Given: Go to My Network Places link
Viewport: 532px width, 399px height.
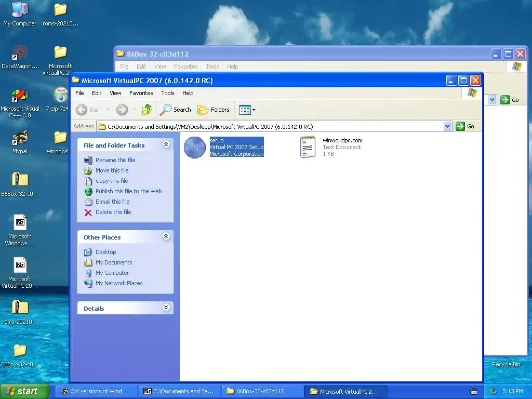Looking at the screenshot, I should 119,283.
